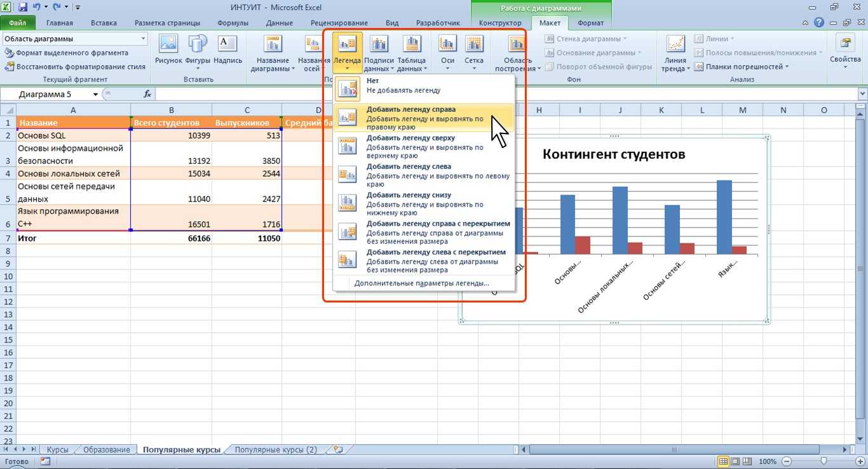Viewport: 868px width, 469px height.
Task: Select Добавить легенду снизу option
Action: (423, 204)
